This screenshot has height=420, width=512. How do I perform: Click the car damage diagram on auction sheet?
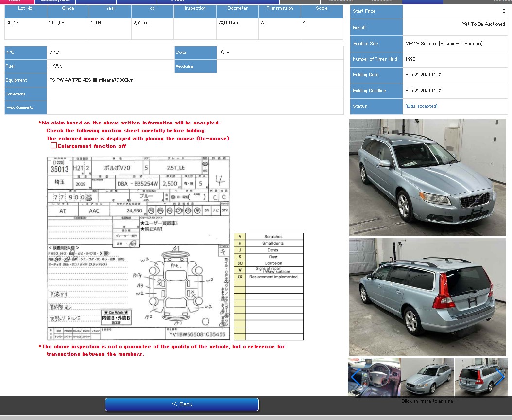coord(175,287)
